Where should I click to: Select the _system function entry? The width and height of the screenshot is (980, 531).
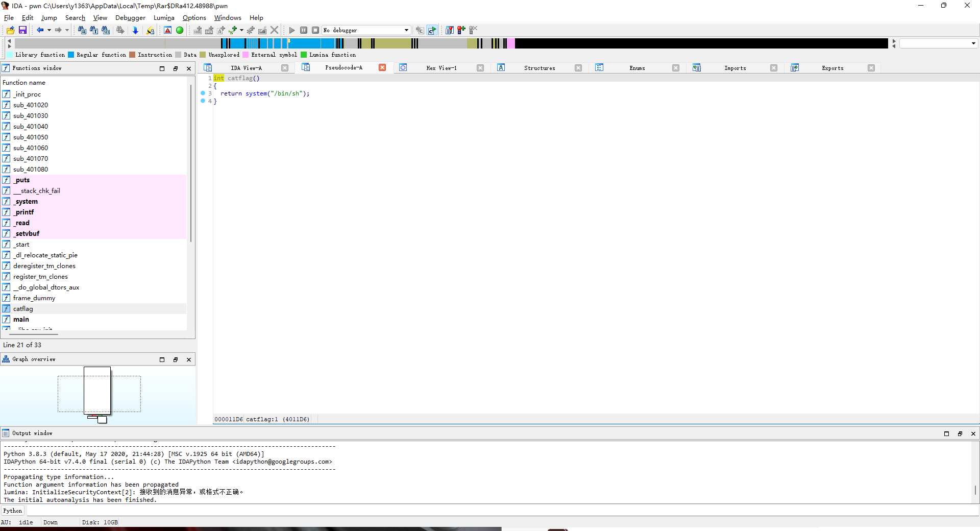coord(94,202)
